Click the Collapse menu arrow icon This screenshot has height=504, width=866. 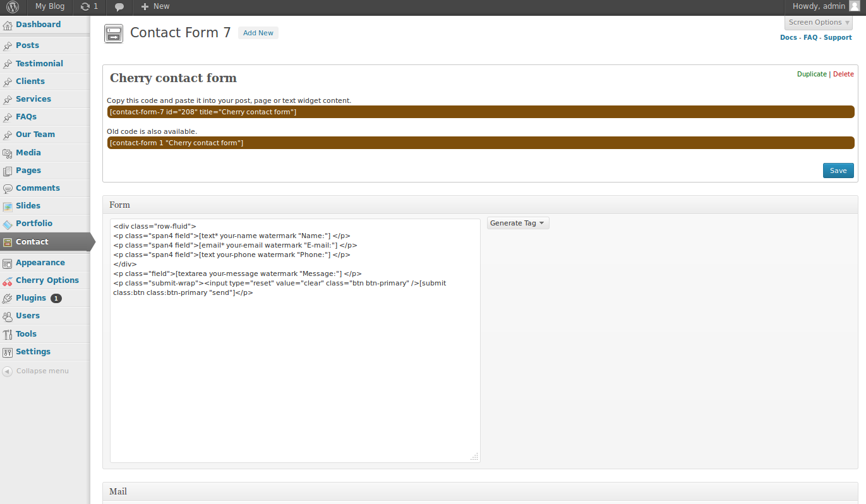(8, 371)
